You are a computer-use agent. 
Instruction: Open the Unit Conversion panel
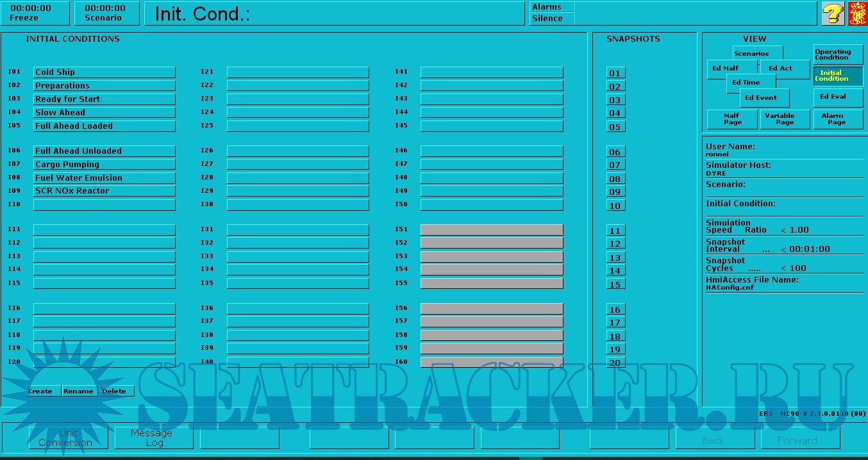click(67, 438)
